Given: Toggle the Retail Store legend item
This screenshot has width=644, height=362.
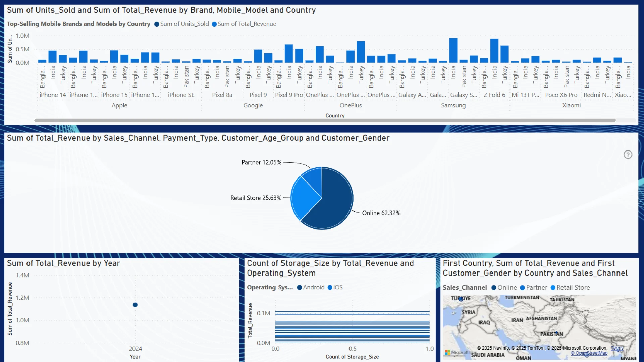Looking at the screenshot, I should [x=570, y=288].
